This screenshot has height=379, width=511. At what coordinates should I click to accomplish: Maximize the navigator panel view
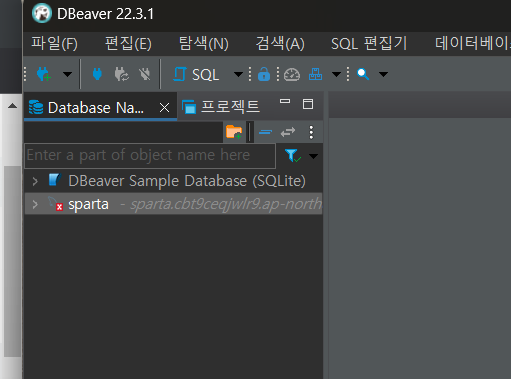click(x=308, y=104)
